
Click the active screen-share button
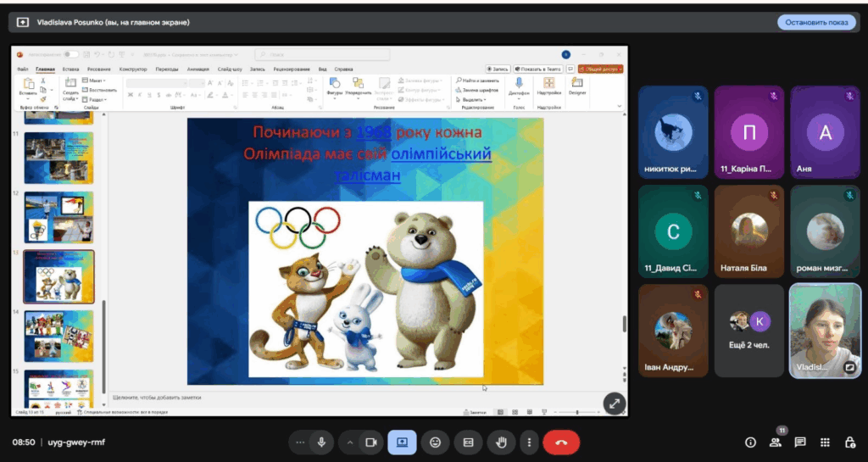pos(402,443)
